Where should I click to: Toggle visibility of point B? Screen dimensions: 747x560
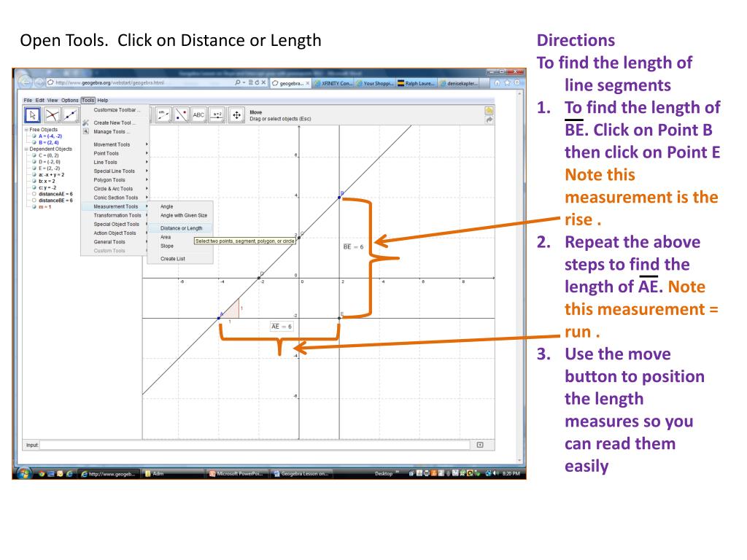pos(34,142)
